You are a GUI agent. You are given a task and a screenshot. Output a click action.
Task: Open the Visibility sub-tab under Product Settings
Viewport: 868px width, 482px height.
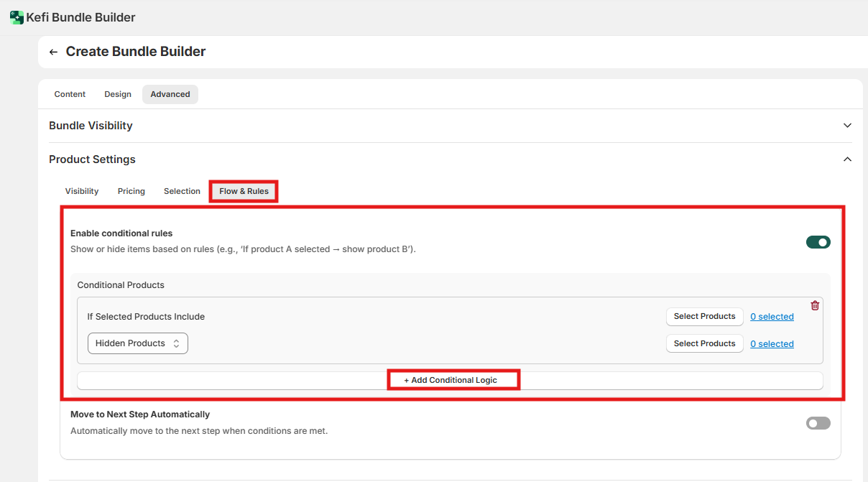pyautogui.click(x=82, y=191)
